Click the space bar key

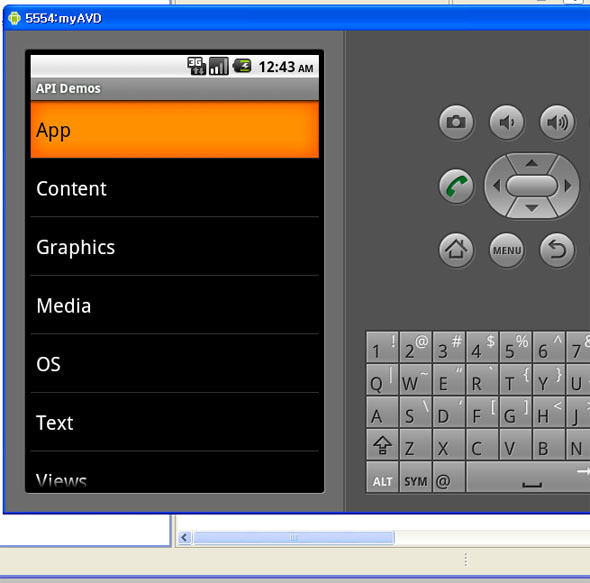(x=528, y=477)
